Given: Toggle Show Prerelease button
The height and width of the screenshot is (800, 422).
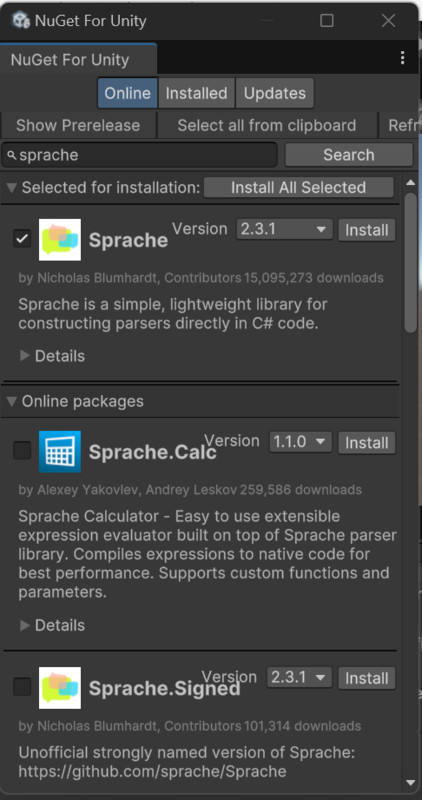Looking at the screenshot, I should click(x=78, y=126).
